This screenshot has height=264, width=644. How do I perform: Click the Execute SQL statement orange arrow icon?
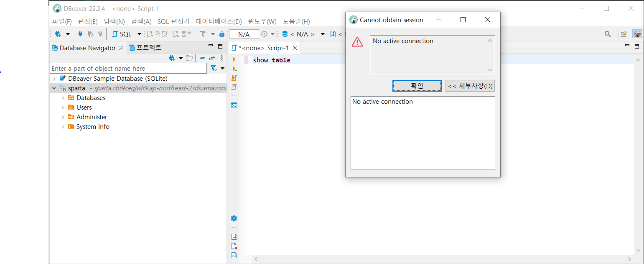point(234,60)
